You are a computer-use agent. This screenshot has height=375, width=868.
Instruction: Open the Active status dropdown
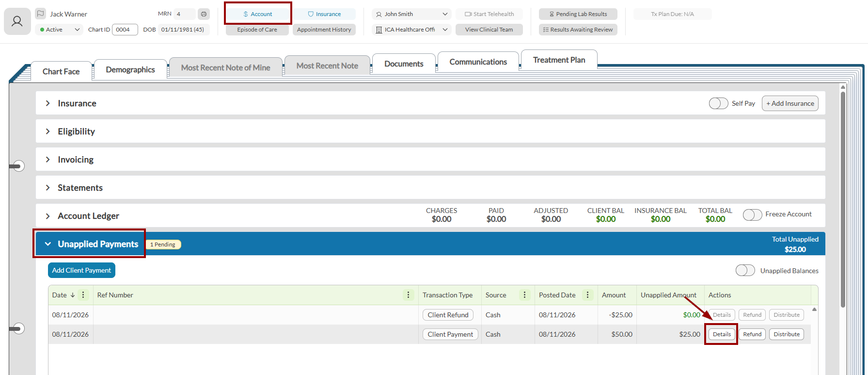tap(60, 30)
